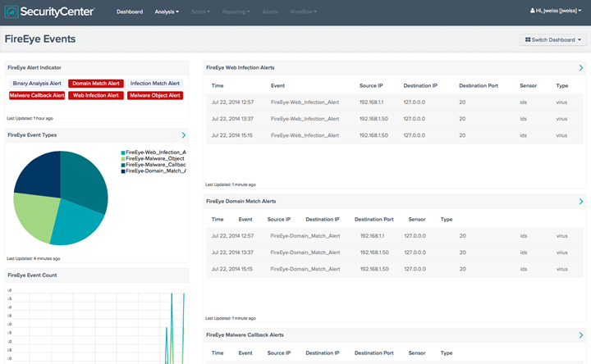
Task: Expand the Analysis menu
Action: click(x=167, y=11)
